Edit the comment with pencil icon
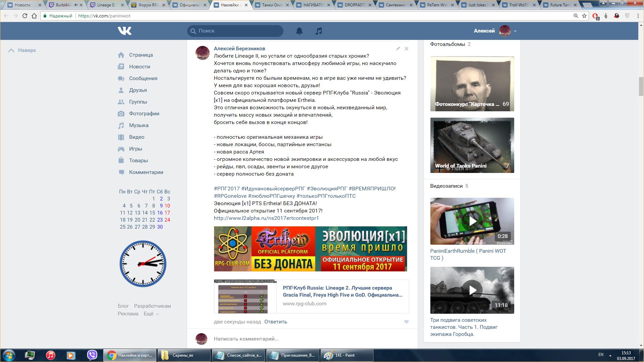This screenshot has height=362, width=644. 398,49
